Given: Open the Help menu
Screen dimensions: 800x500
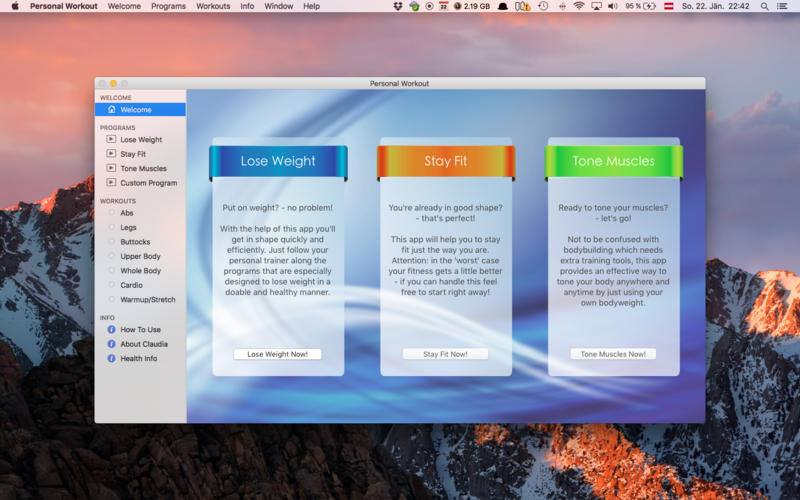Looking at the screenshot, I should [311, 6].
